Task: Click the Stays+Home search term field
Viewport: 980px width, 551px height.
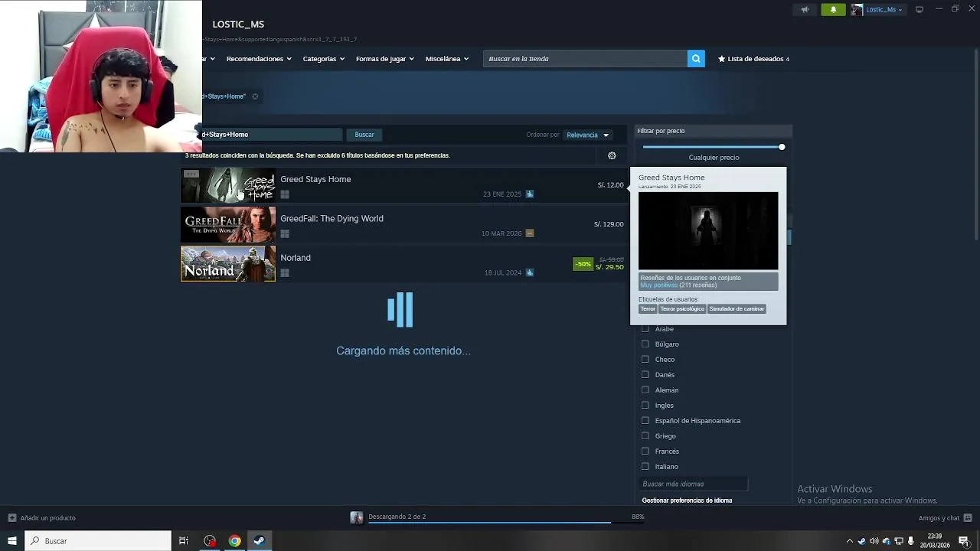Action: coord(272,135)
